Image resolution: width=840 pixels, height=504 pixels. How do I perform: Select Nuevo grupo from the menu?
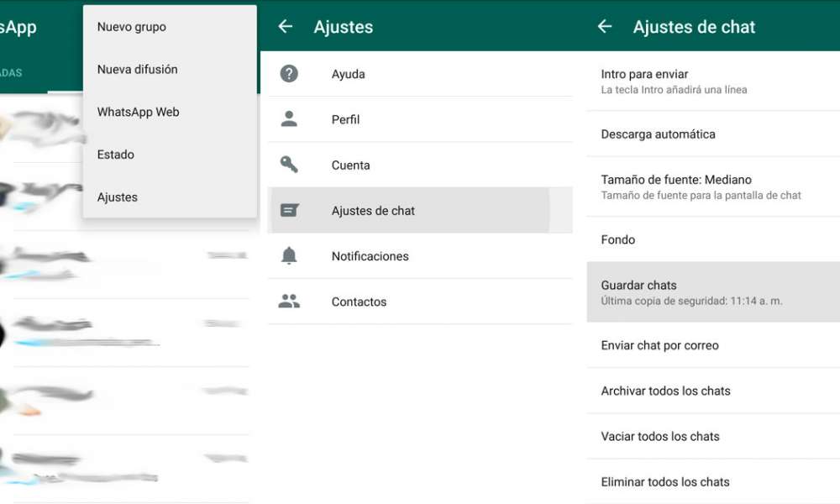tap(170, 27)
